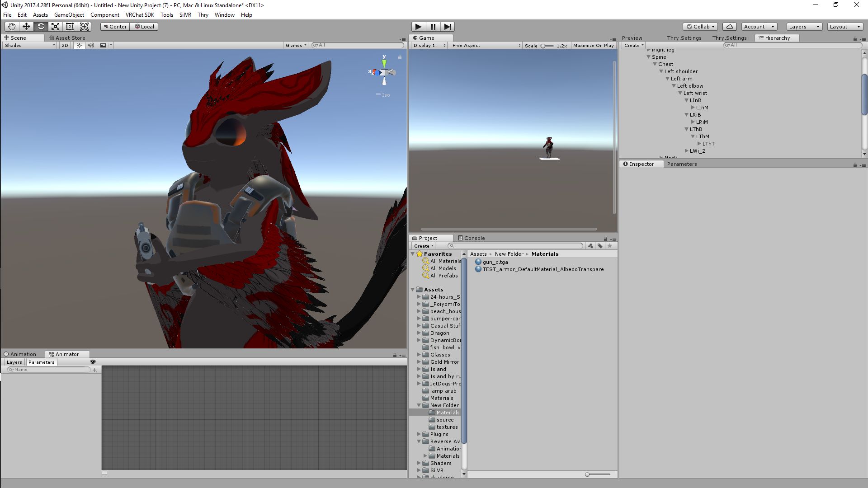868x488 pixels.
Task: Lock the scene gizmo rotation
Action: tap(400, 57)
